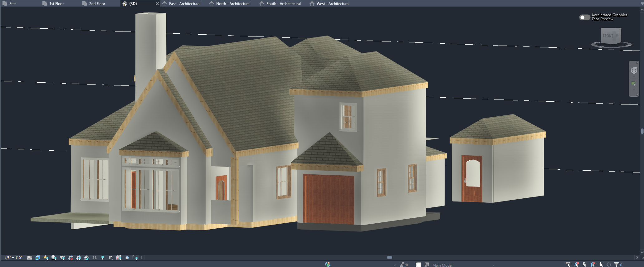
Task: Close the {3D} view tab
Action: (157, 3)
